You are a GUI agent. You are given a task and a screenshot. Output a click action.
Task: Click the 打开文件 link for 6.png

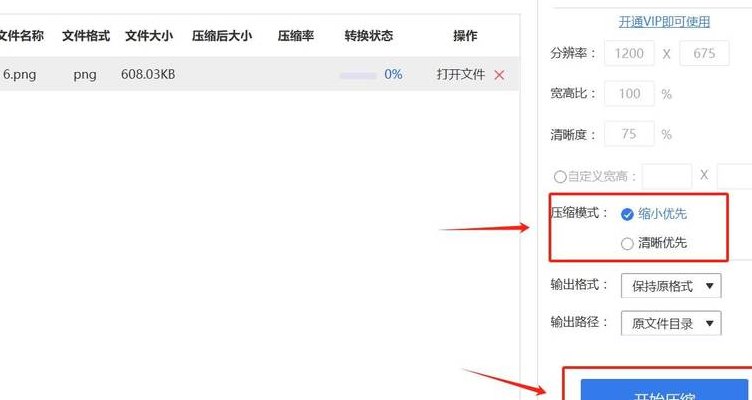(x=461, y=74)
